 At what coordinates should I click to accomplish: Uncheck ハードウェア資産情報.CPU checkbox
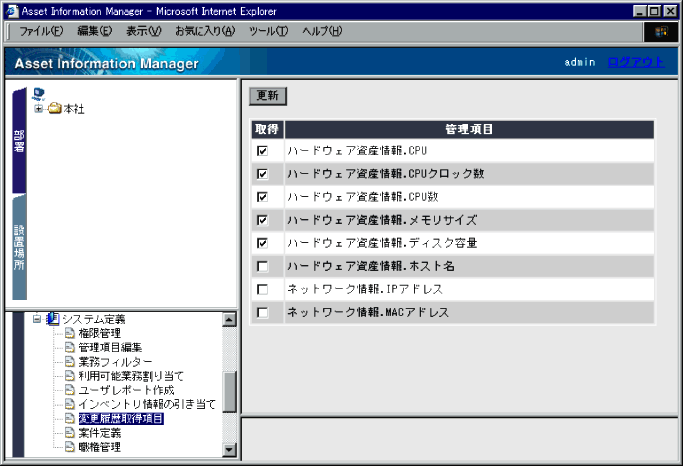(262, 151)
